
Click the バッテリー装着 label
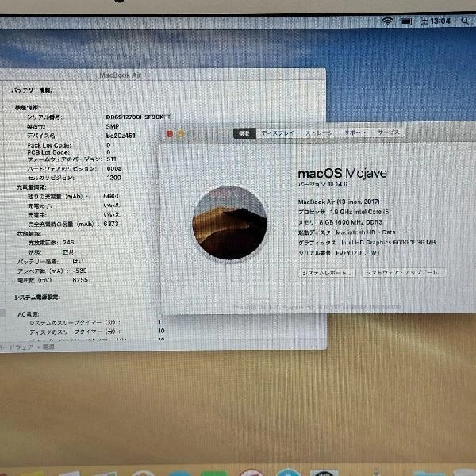tap(37, 262)
